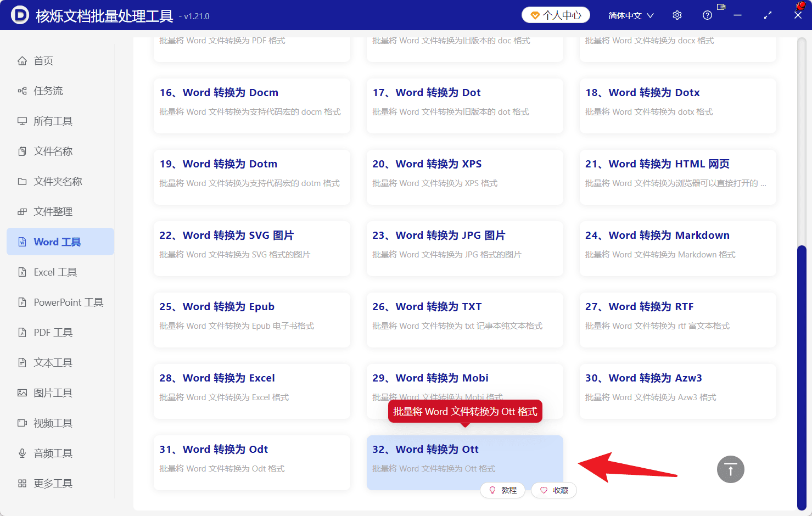Open Word 转换为 Docm tool card

coord(252,106)
